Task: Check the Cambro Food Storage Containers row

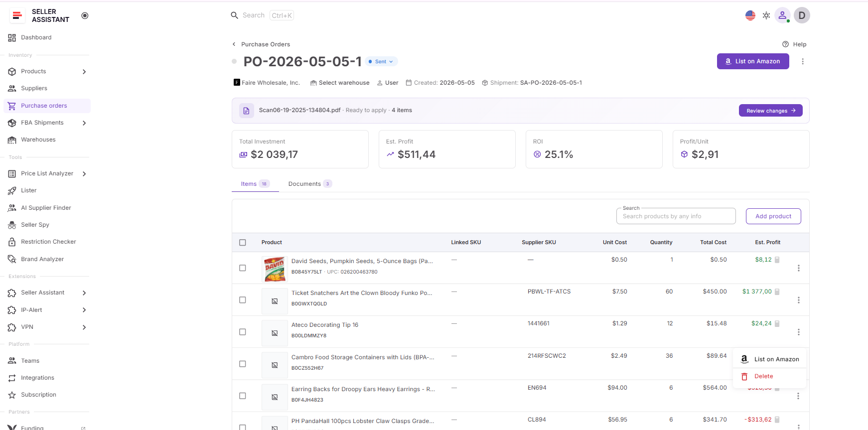Action: tap(243, 364)
